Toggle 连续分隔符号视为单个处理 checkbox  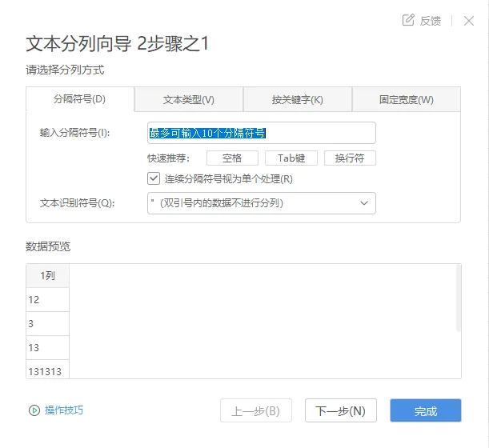154,178
